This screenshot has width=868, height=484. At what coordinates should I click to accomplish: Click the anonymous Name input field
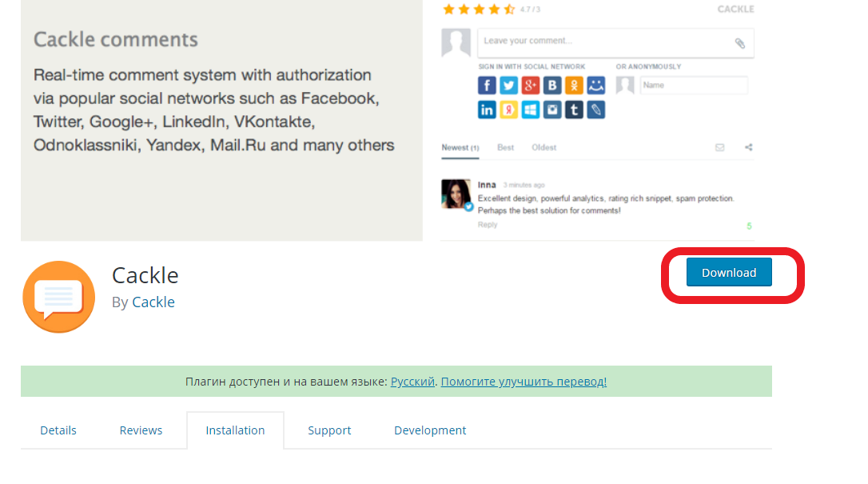coord(694,86)
